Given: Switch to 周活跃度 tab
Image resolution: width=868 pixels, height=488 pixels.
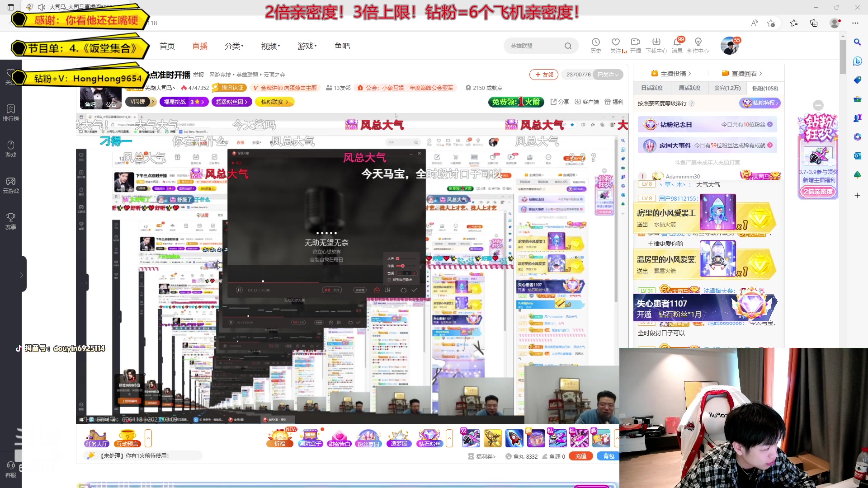Looking at the screenshot, I should click(x=689, y=88).
